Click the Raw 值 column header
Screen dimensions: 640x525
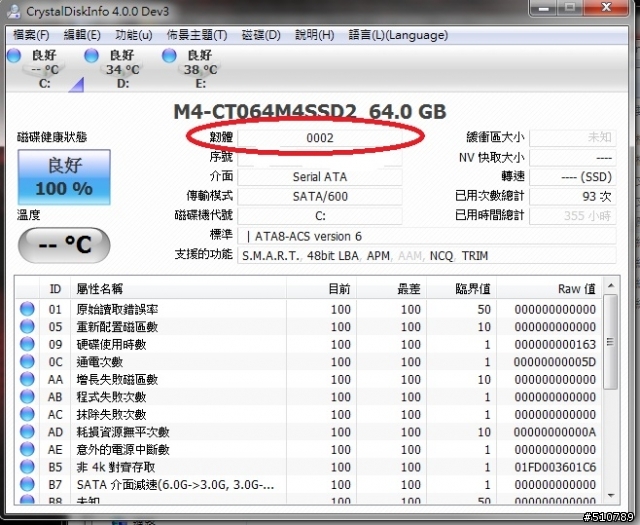(x=549, y=289)
